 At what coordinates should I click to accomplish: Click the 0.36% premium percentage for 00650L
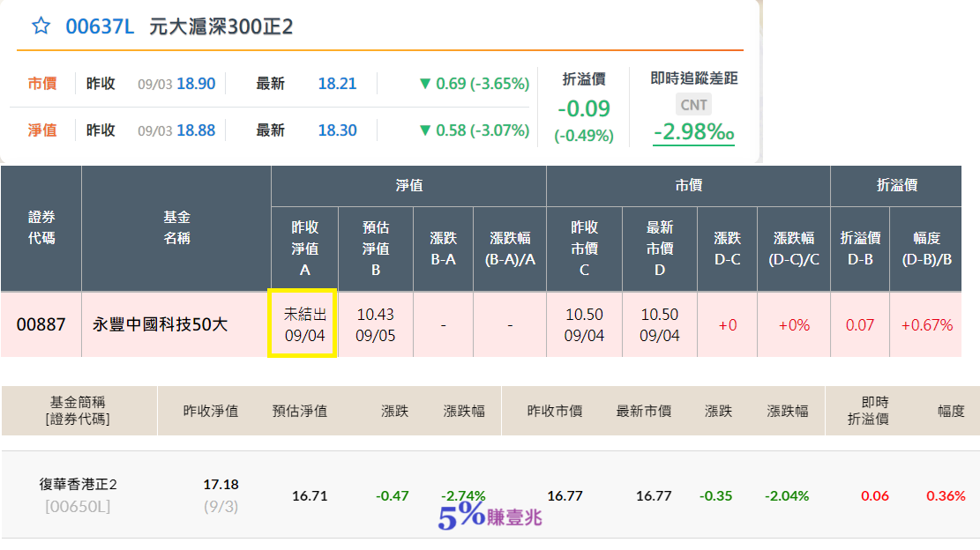[x=946, y=495]
